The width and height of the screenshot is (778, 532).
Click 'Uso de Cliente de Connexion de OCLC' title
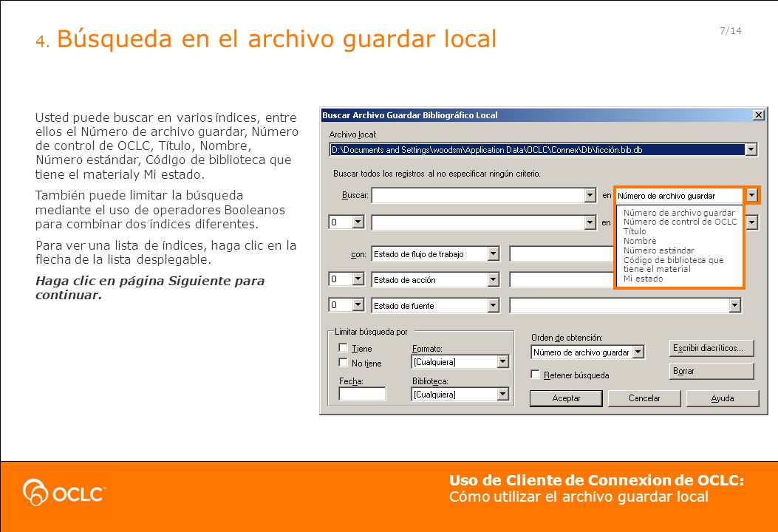[x=596, y=480]
